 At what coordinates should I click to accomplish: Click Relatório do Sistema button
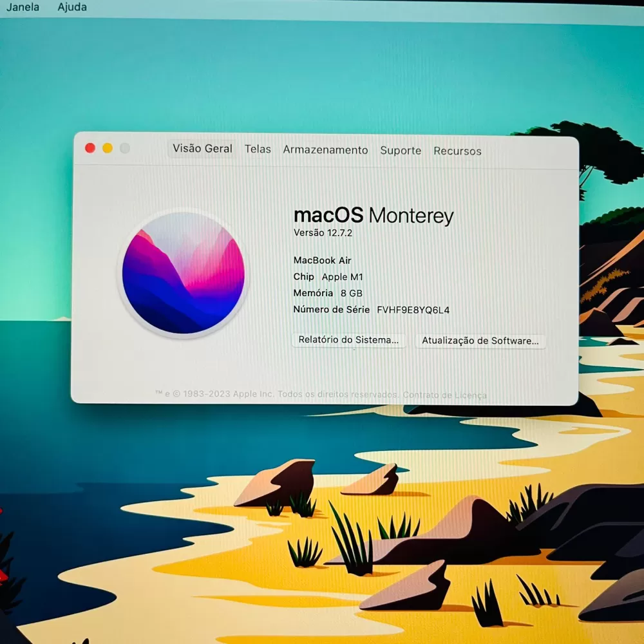click(348, 339)
